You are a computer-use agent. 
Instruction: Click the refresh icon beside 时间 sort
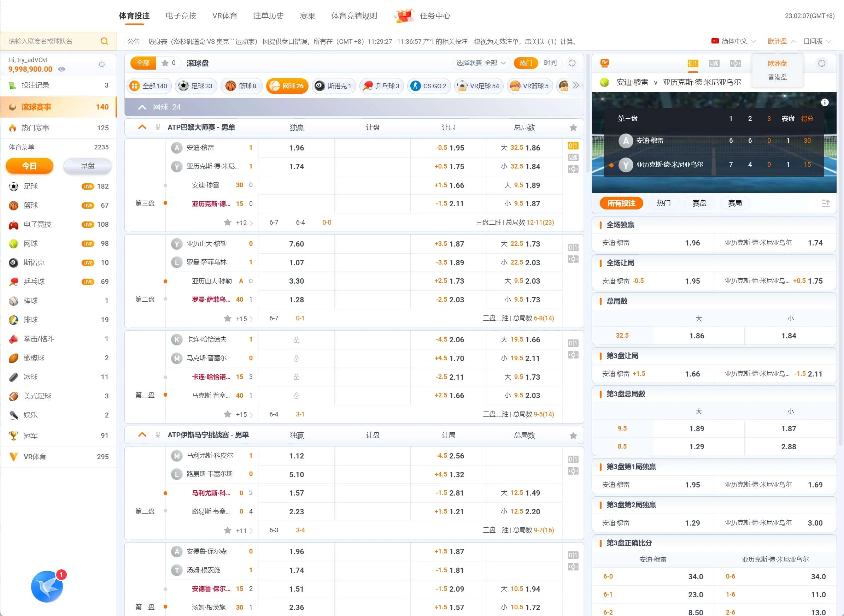572,63
